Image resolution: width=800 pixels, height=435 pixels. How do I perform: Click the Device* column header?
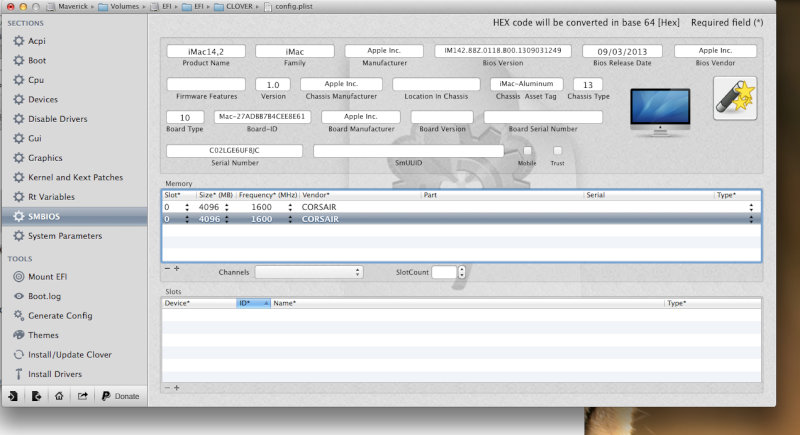(x=199, y=303)
